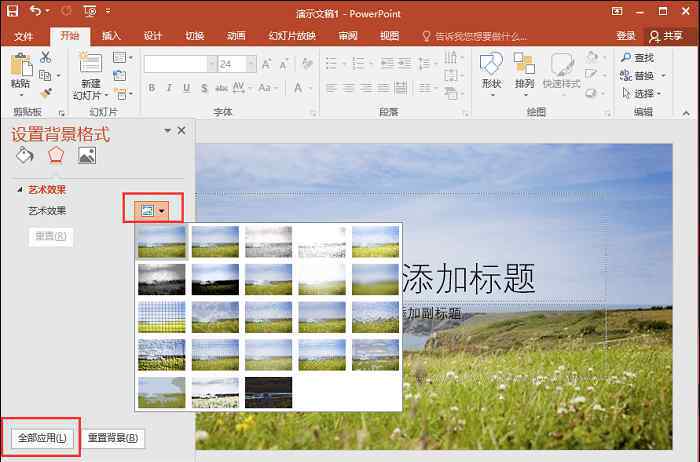Switch to the 设计 ribbon tab
This screenshot has height=462, width=700.
coord(153,35)
